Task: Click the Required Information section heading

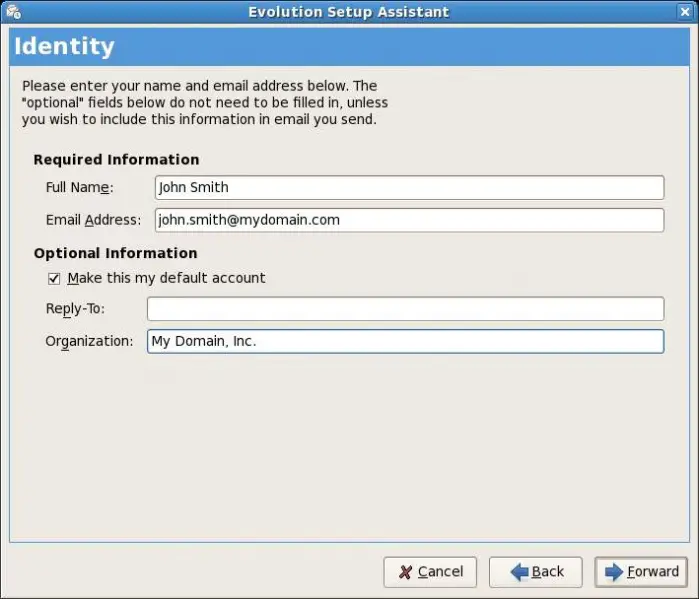Action: tap(116, 159)
